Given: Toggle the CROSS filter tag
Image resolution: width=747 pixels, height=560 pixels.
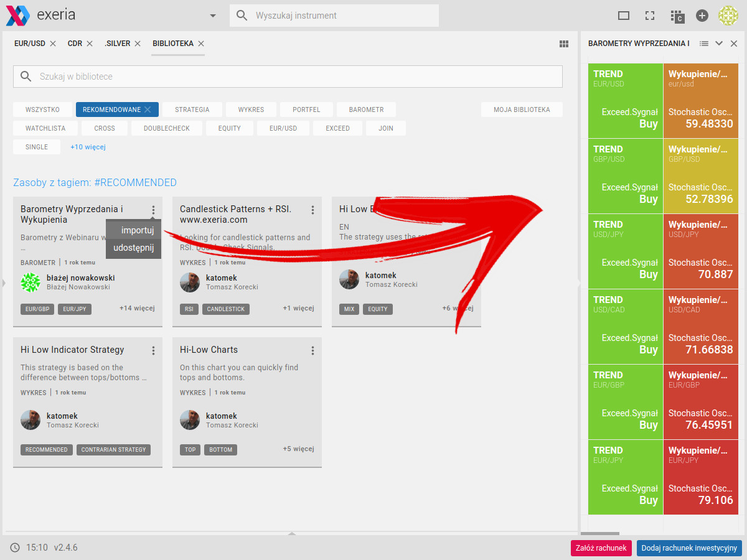Looking at the screenshot, I should [105, 128].
